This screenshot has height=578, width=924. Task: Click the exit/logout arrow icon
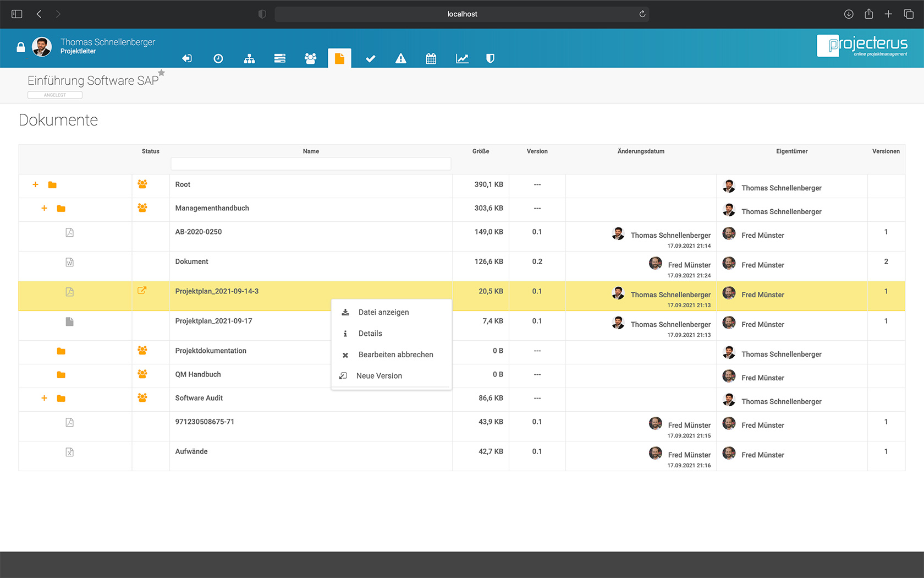pos(187,58)
